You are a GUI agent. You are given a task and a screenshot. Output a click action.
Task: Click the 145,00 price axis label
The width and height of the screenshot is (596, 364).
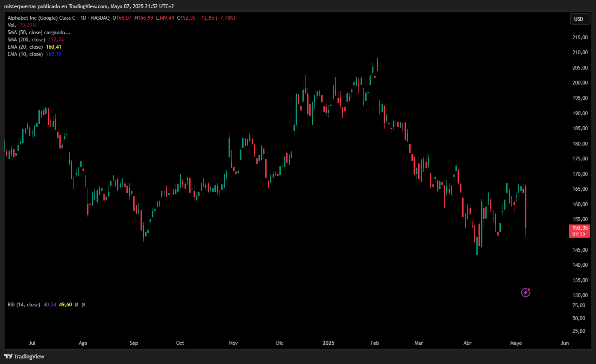[580, 250]
